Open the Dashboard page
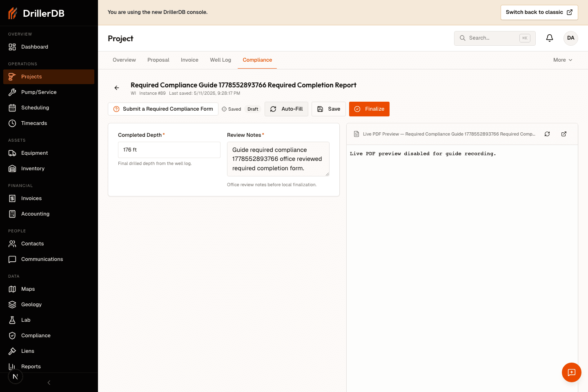This screenshot has height=392, width=588. coord(49,47)
